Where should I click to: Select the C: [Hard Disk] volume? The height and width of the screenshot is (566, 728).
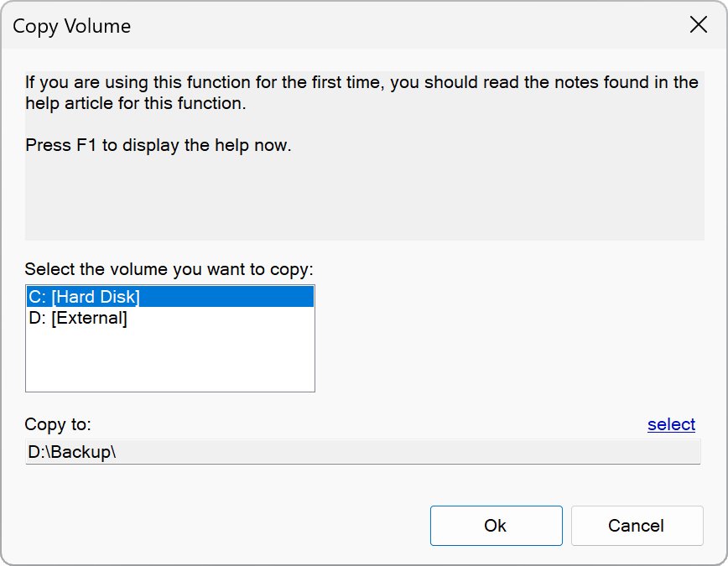pos(84,296)
